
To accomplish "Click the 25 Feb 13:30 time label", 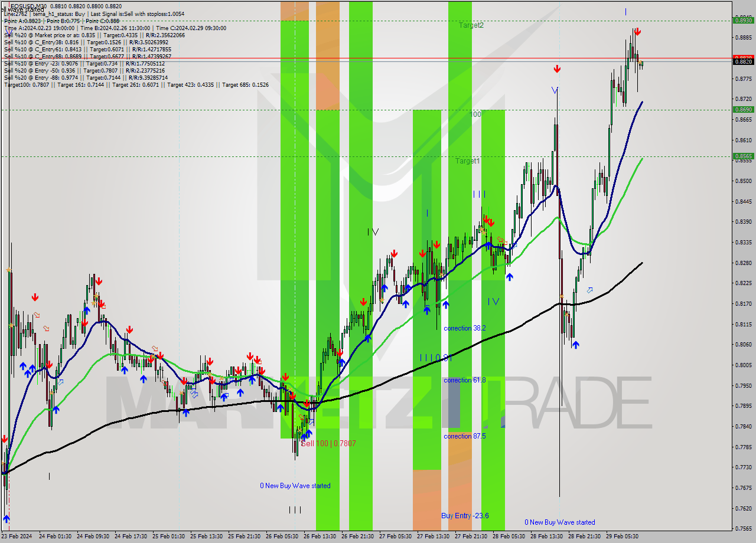I will pyautogui.click(x=207, y=537).
